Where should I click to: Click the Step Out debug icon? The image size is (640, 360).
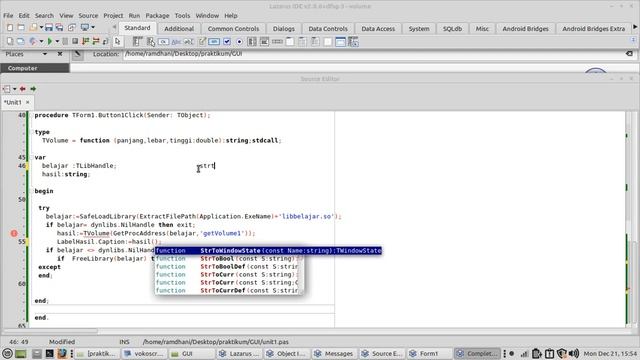(x=105, y=41)
